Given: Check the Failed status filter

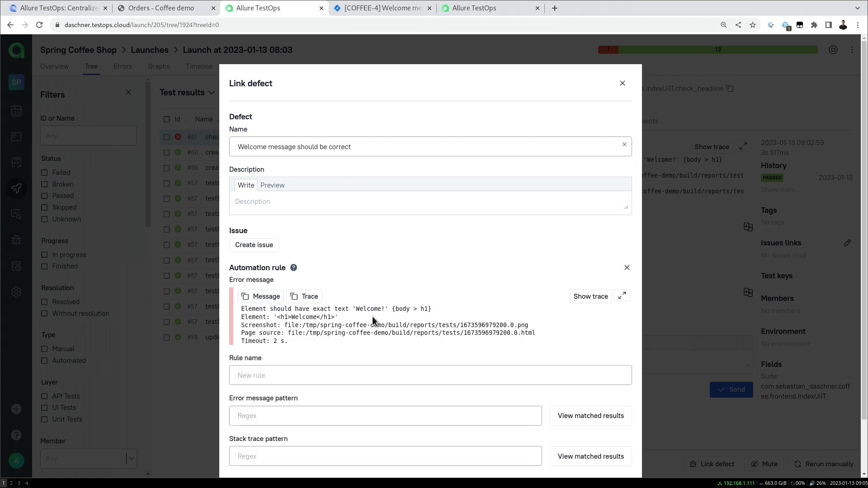Looking at the screenshot, I should (44, 173).
